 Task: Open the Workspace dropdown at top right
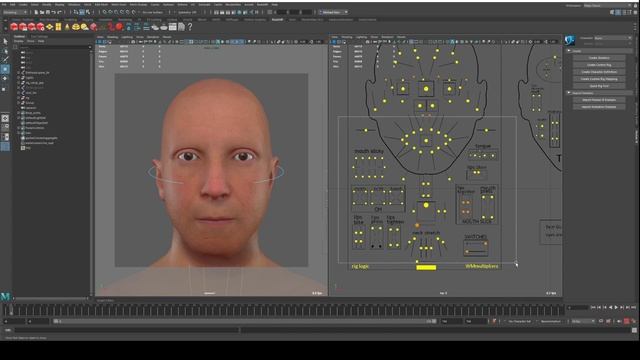[607, 6]
